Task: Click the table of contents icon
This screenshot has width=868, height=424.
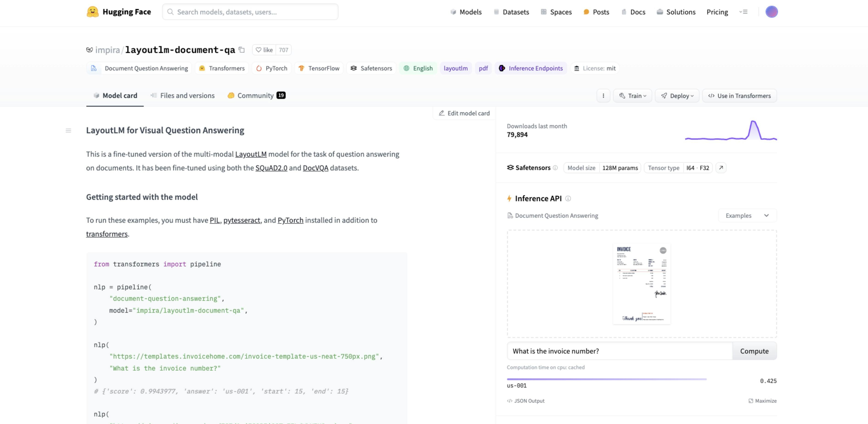Action: coord(68,130)
